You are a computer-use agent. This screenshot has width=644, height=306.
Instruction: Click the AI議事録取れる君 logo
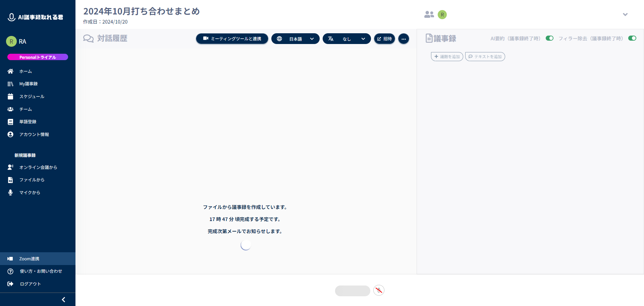point(36,17)
